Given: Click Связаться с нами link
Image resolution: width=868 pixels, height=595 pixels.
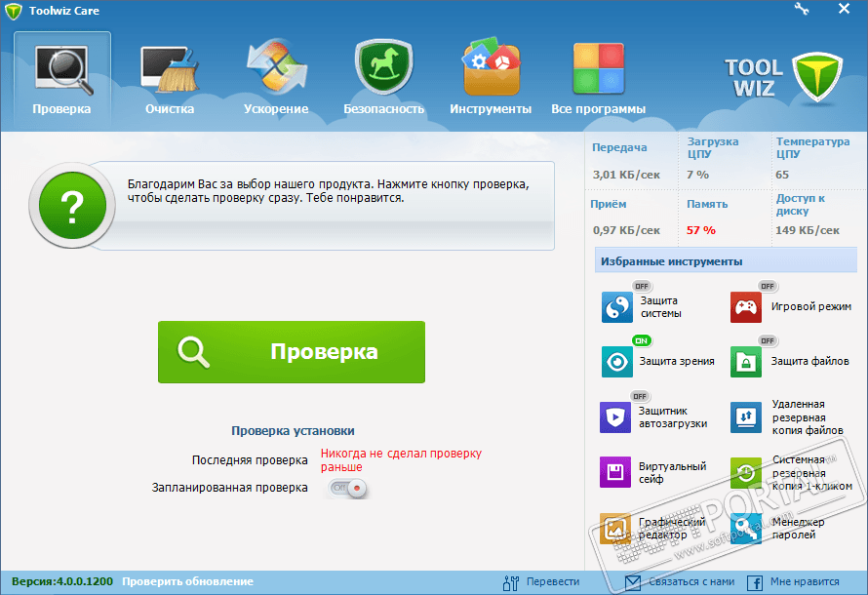Looking at the screenshot, I should pos(691,581).
